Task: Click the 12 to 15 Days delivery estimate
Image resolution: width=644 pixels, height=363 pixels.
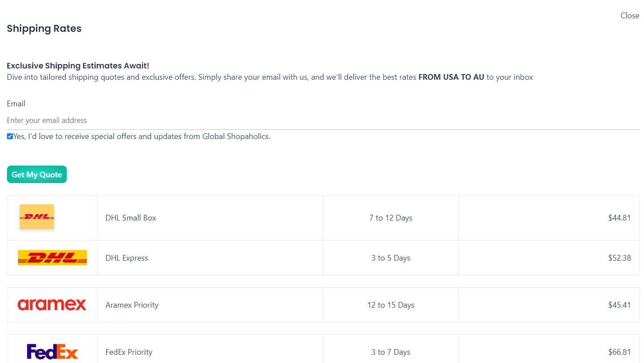Action: coord(391,305)
